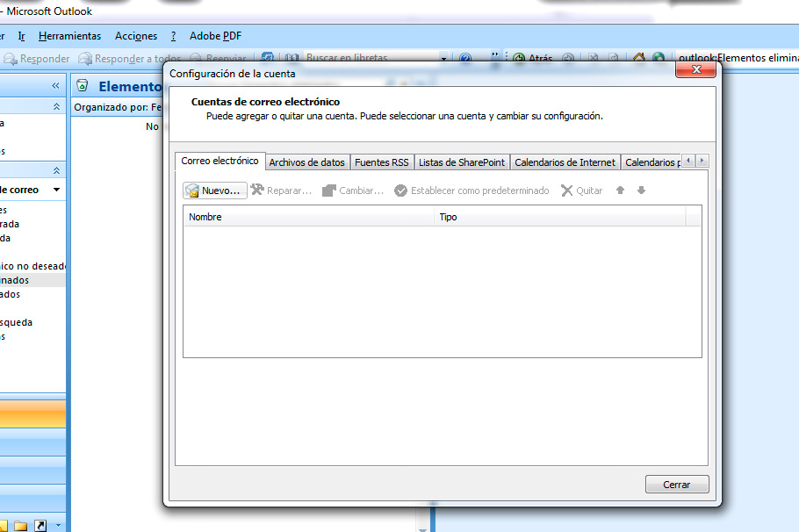Open the Adobe PDF menu

click(215, 36)
